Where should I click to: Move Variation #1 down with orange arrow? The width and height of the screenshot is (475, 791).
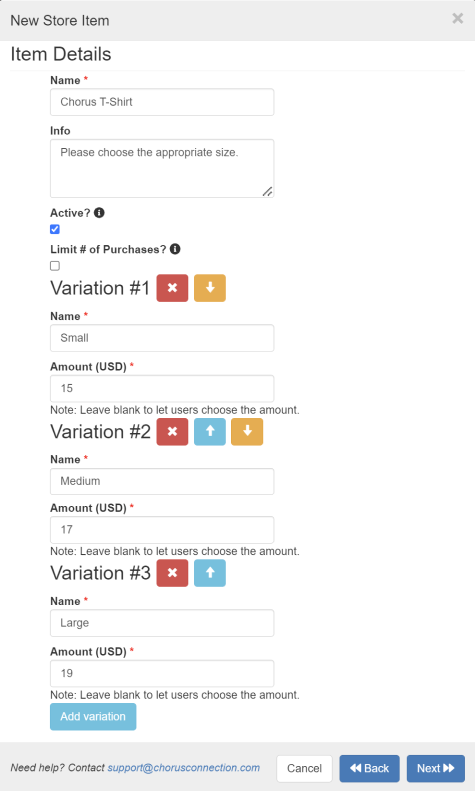coord(210,288)
